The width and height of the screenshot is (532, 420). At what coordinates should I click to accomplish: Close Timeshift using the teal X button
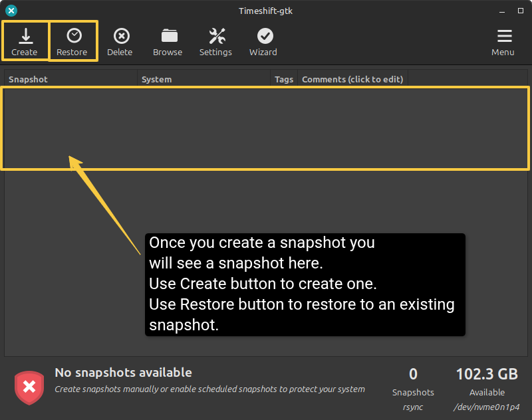point(11,11)
